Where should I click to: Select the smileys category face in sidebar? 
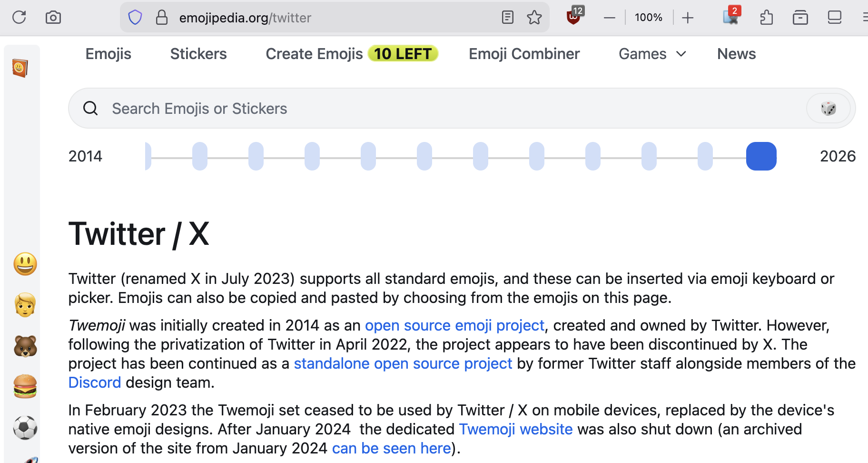[x=25, y=264]
